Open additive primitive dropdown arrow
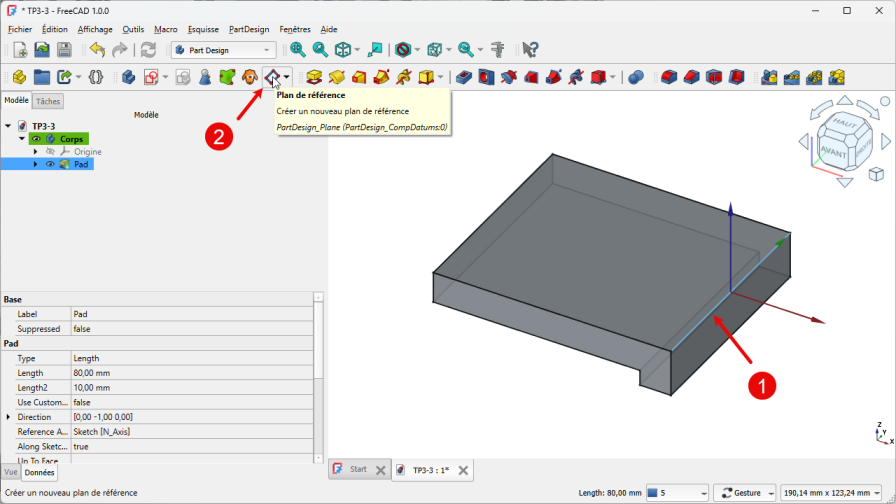This screenshot has width=896, height=504. (x=440, y=77)
